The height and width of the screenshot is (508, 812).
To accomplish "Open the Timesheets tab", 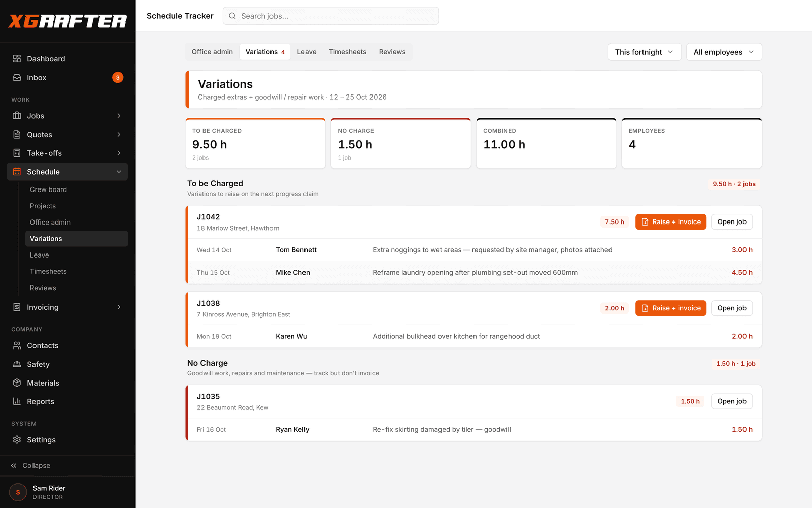I will [348, 52].
